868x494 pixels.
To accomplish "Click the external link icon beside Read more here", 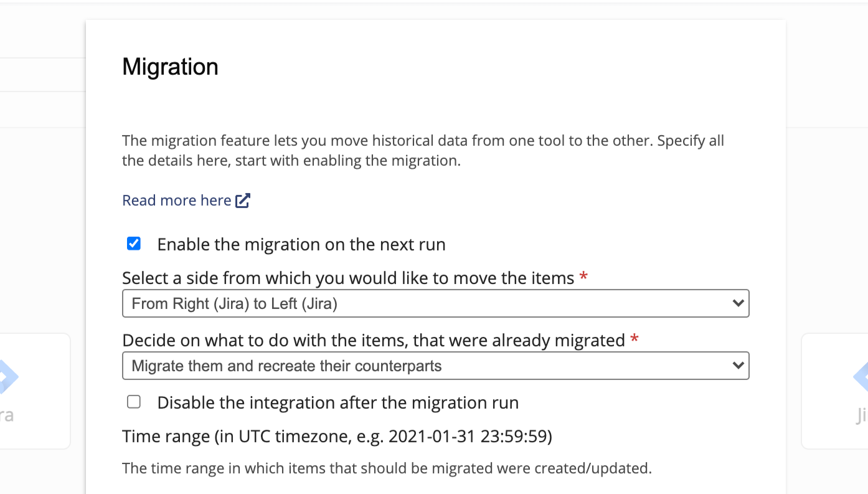I will coord(243,201).
